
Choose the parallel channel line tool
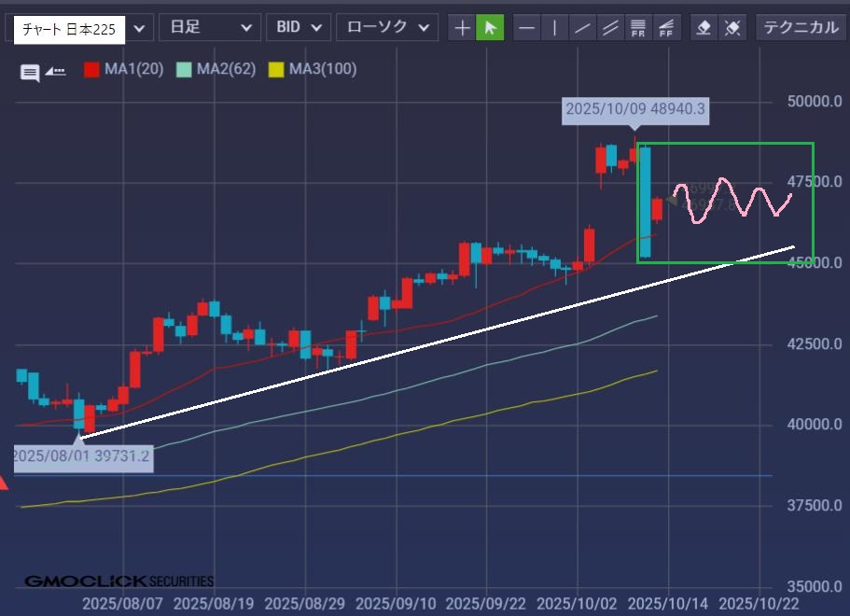(611, 28)
